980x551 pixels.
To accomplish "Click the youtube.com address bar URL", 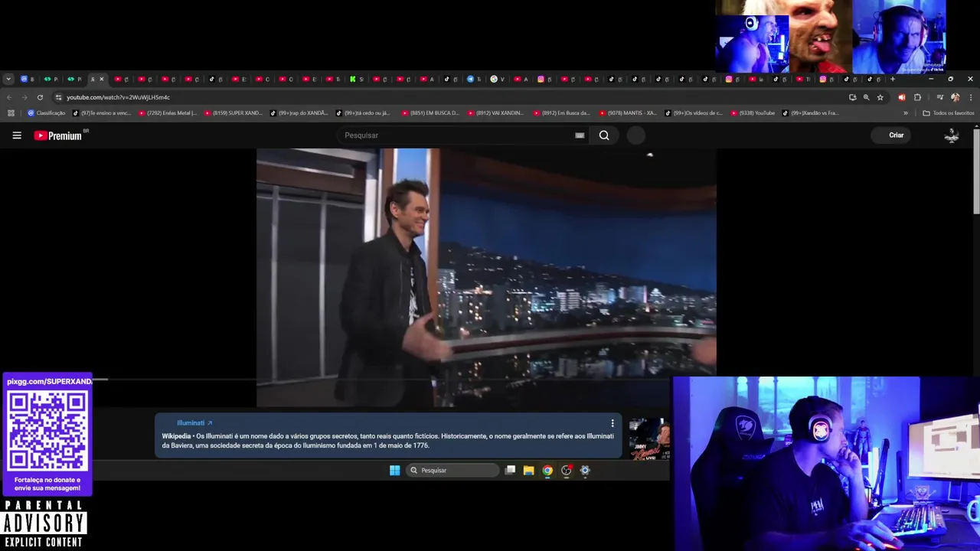I will tap(118, 97).
